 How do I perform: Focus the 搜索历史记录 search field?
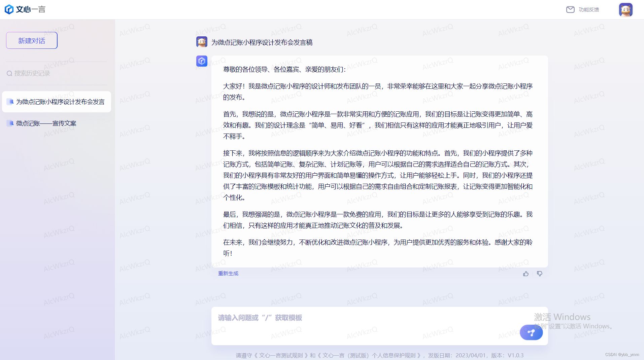click(57, 73)
